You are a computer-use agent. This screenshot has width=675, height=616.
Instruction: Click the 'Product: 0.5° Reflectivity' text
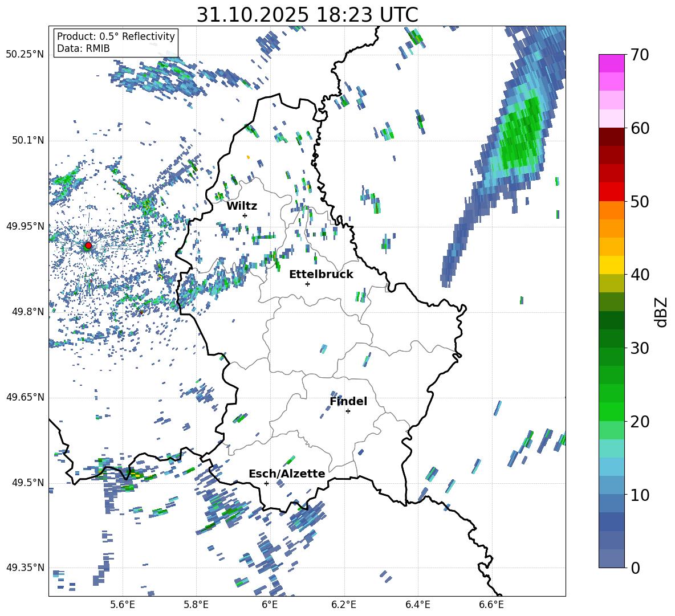click(116, 36)
